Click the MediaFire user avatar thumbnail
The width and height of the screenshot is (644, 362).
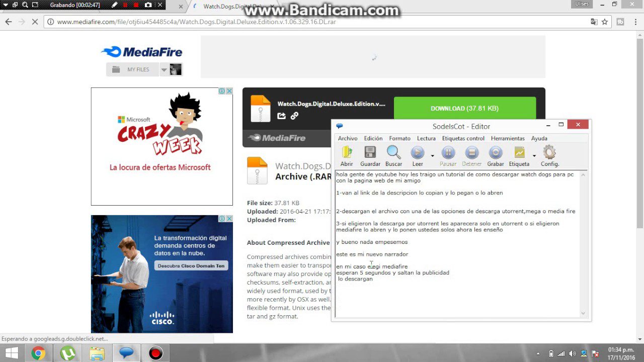tap(176, 69)
